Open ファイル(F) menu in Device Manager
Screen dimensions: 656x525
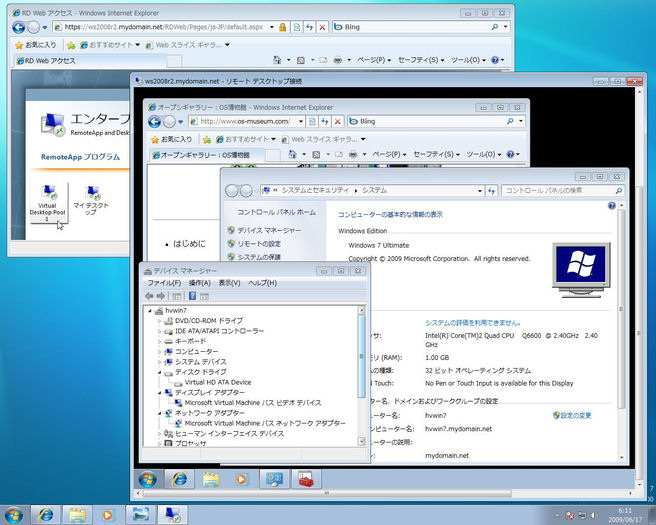pyautogui.click(x=164, y=283)
